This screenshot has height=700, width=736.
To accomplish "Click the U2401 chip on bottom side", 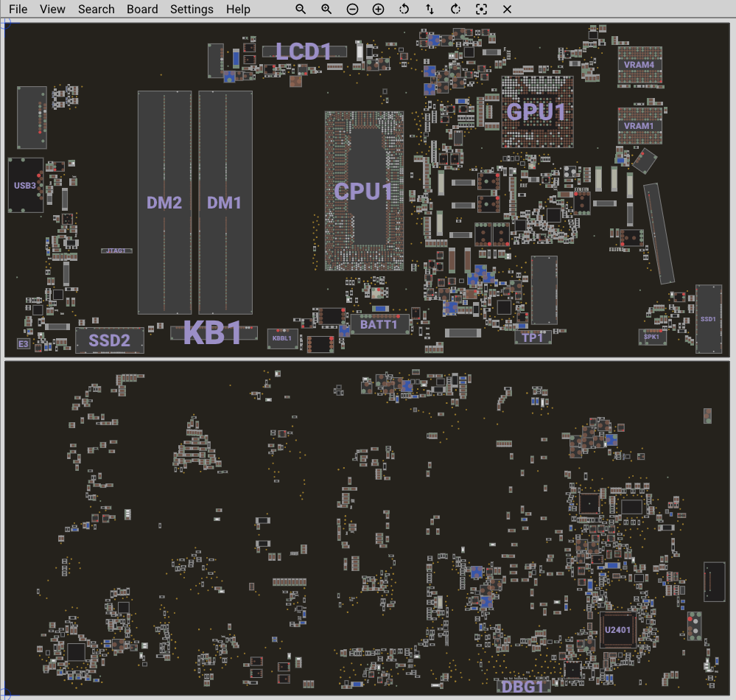I will tap(617, 630).
